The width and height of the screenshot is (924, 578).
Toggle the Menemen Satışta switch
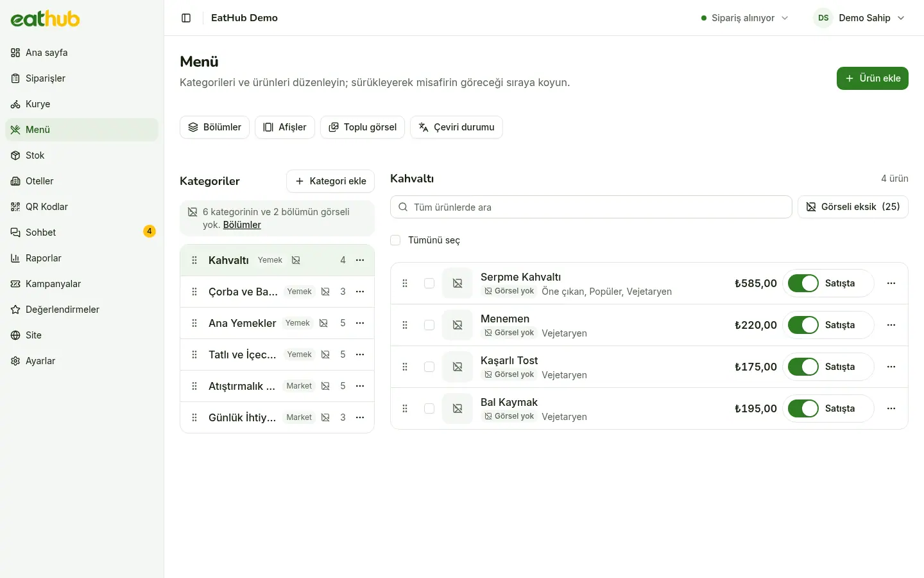click(x=803, y=325)
